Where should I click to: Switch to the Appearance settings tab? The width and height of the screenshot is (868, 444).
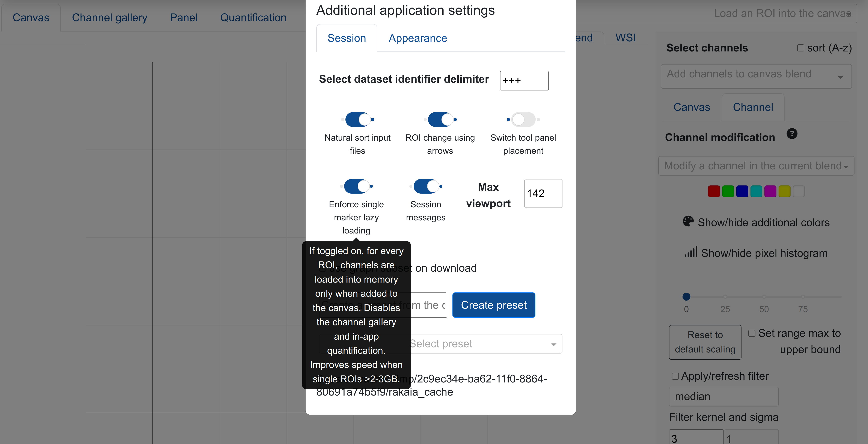coord(417,38)
